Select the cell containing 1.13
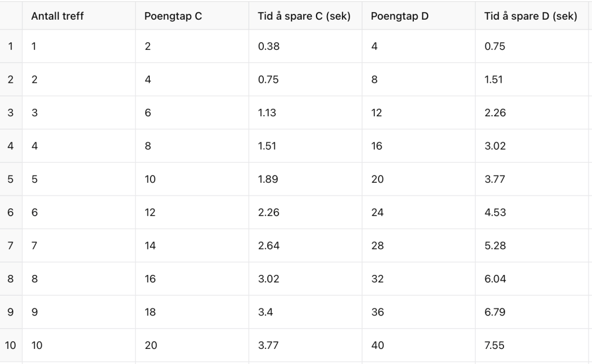 pos(267,113)
